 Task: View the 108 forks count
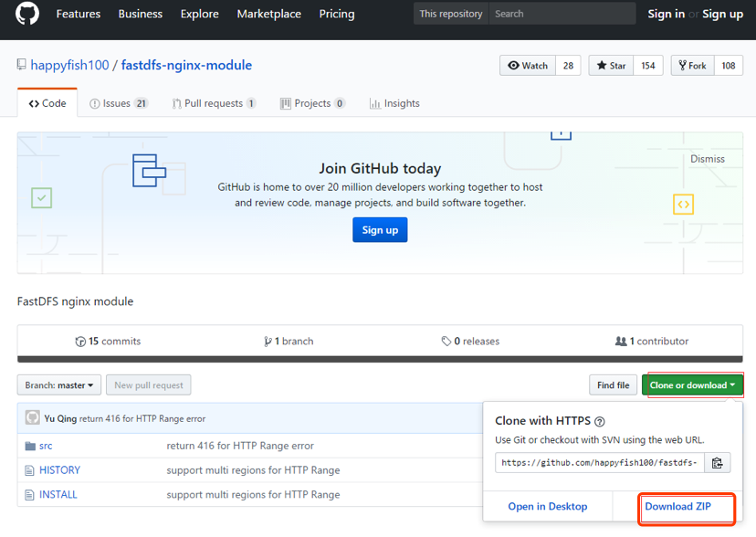pyautogui.click(x=729, y=66)
